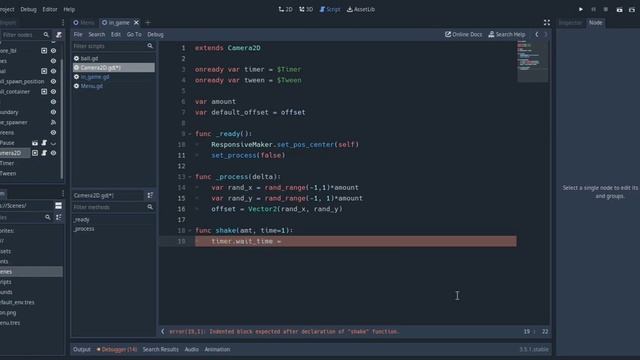This screenshot has height=360, width=640.
Task: Fold the _ready function at line 9
Action: point(190,134)
